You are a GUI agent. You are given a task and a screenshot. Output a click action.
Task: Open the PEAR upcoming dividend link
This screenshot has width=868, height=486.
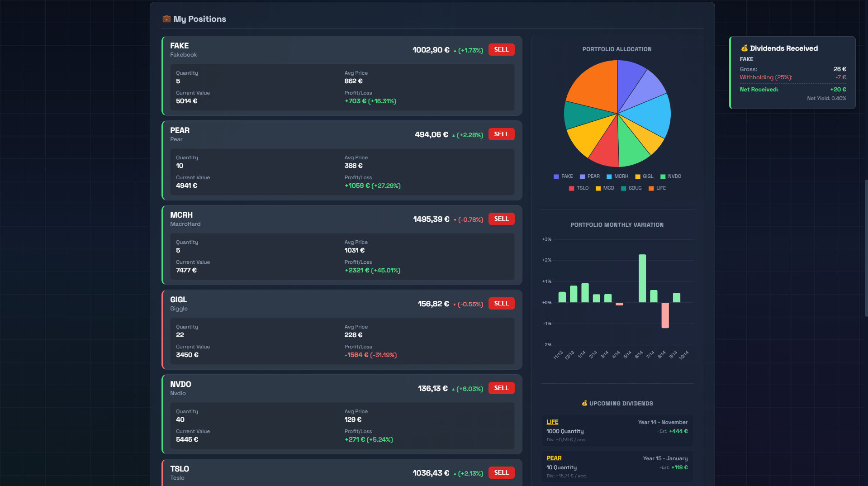tap(554, 458)
